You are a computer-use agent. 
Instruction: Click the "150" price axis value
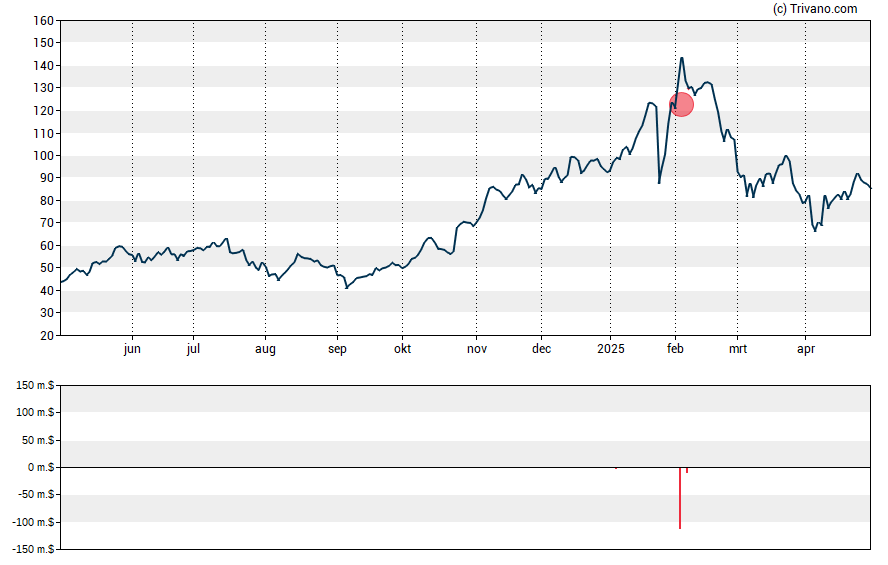pyautogui.click(x=44, y=43)
